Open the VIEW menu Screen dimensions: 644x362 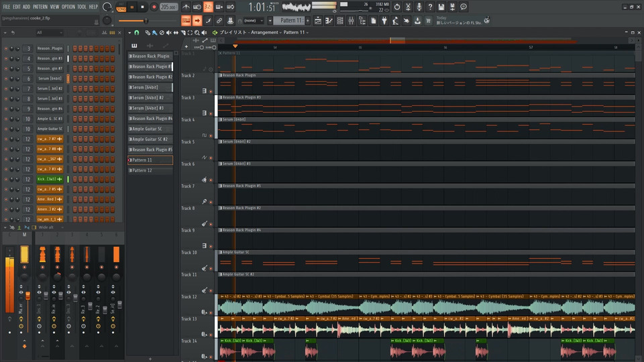54,7
